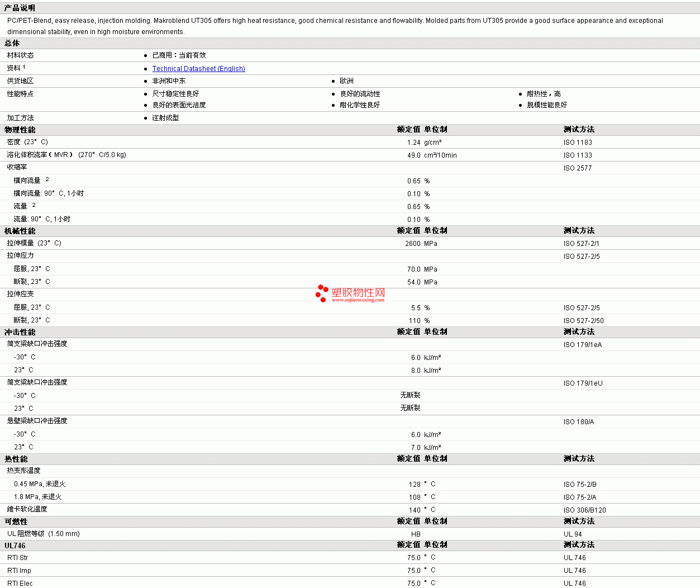Click the 总体 section header
This screenshot has width=700, height=588.
(x=12, y=43)
